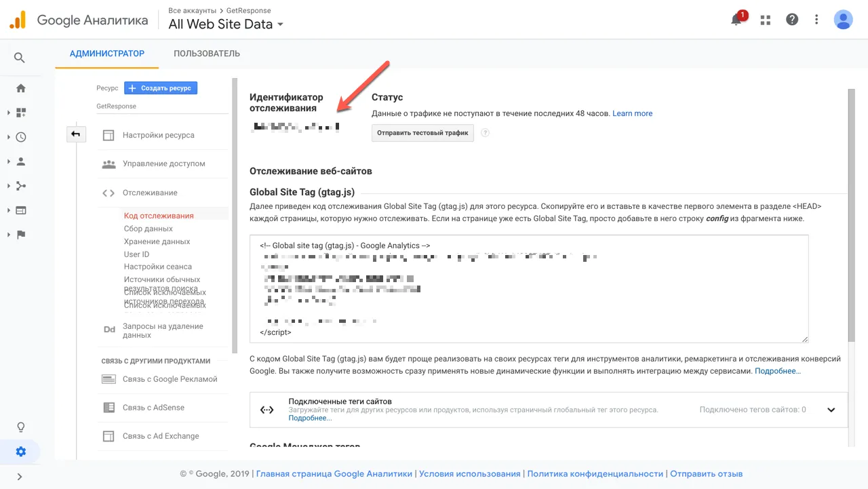The width and height of the screenshot is (868, 489).
Task: Open the All Web Site Data dropdown
Action: click(x=226, y=24)
